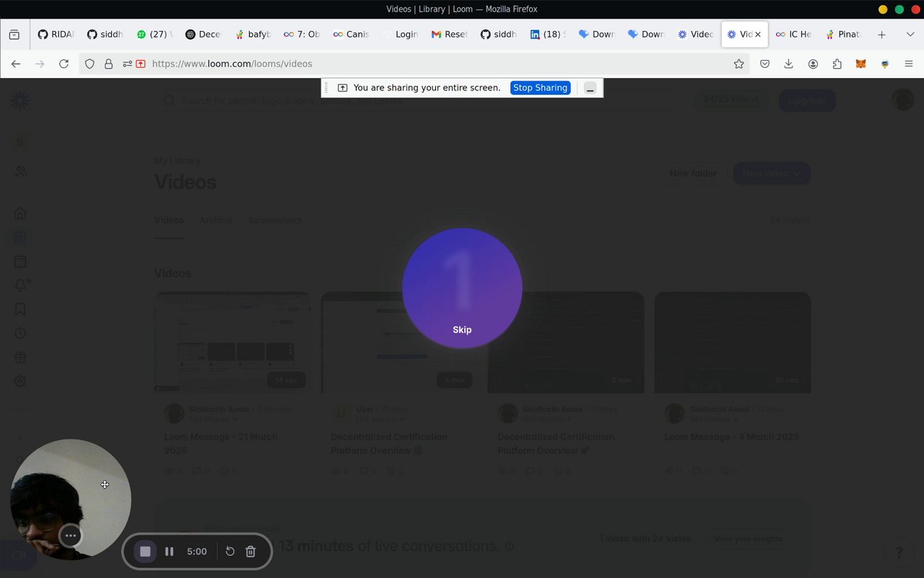924x578 pixels.
Task: Expand Not shared on Loom Message 21 March
Action: (x=214, y=419)
